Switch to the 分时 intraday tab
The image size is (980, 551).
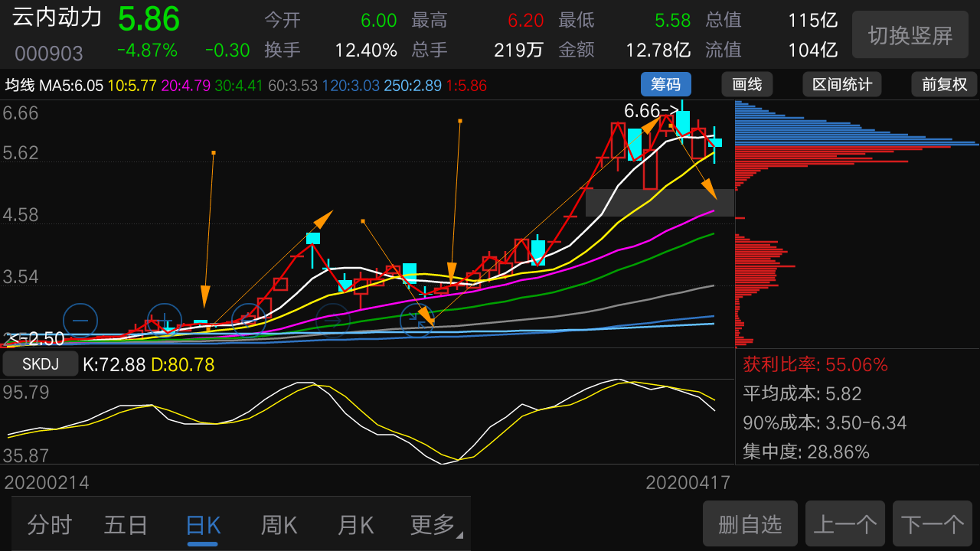coord(50,525)
